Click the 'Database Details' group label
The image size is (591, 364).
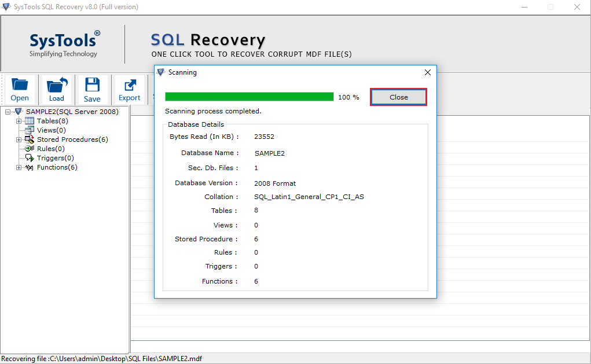pyautogui.click(x=196, y=124)
